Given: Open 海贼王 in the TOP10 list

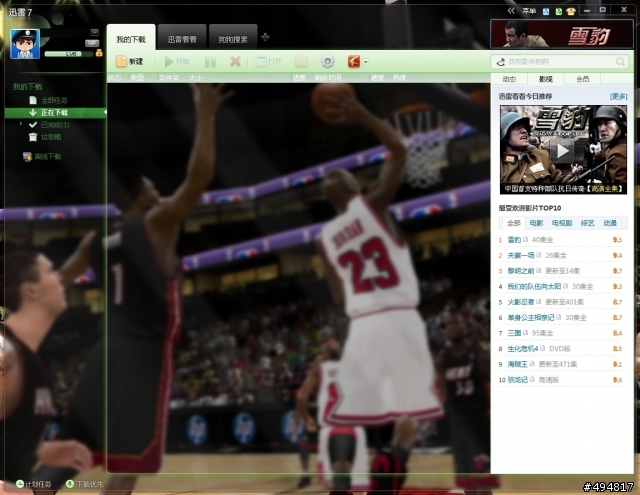Looking at the screenshot, I should 518,364.
